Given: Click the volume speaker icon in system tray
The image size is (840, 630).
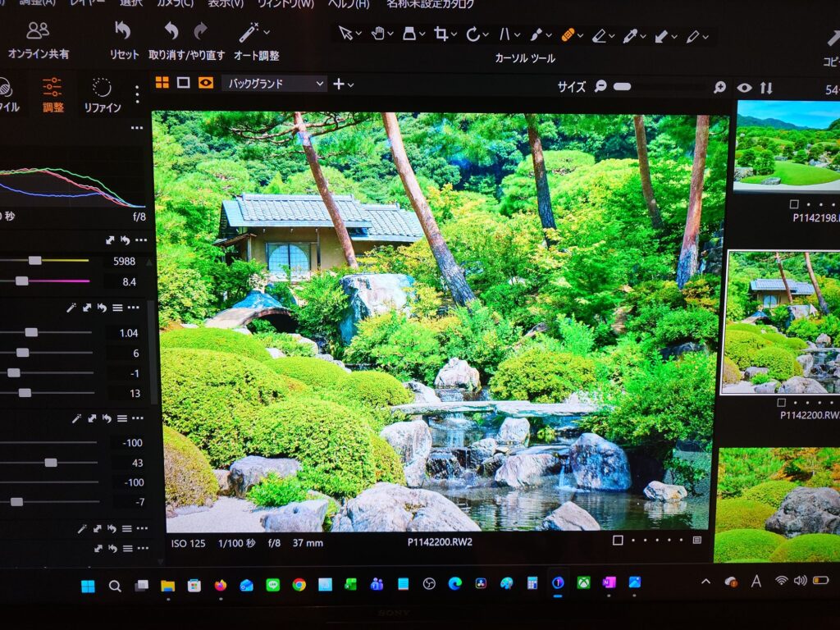Looking at the screenshot, I should tap(801, 581).
